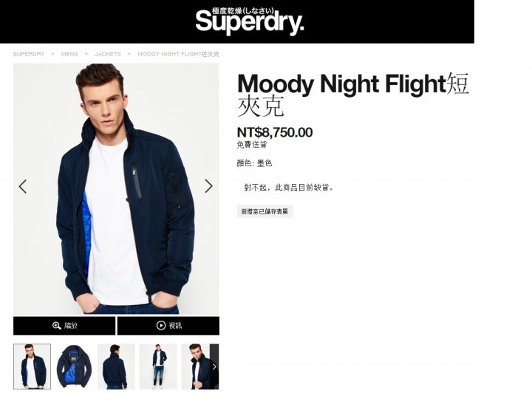Advance thumbnail strip with the small right chevron

tap(214, 367)
